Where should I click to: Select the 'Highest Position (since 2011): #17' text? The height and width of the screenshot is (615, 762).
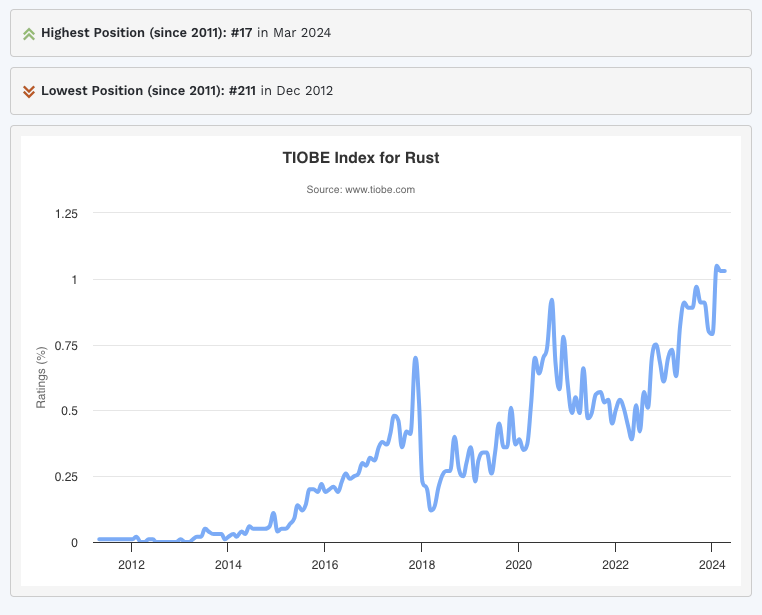(x=147, y=33)
